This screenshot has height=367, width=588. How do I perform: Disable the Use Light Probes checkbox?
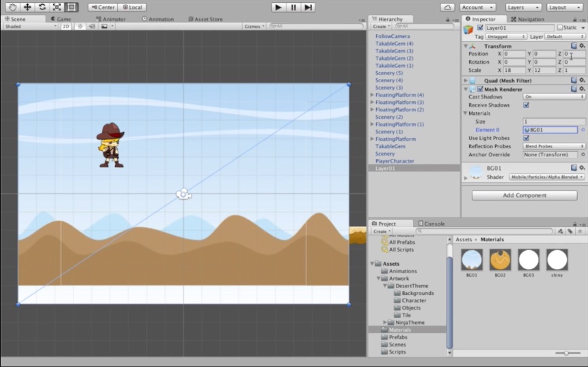[526, 138]
